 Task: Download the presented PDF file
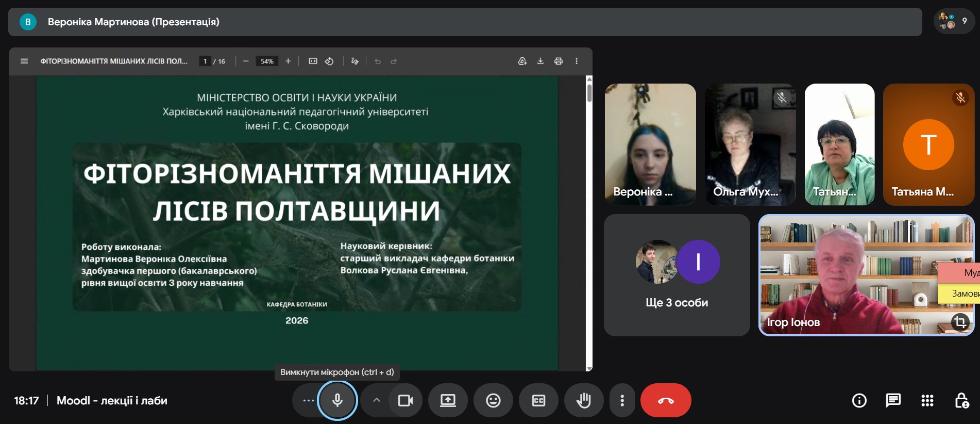[x=540, y=61]
